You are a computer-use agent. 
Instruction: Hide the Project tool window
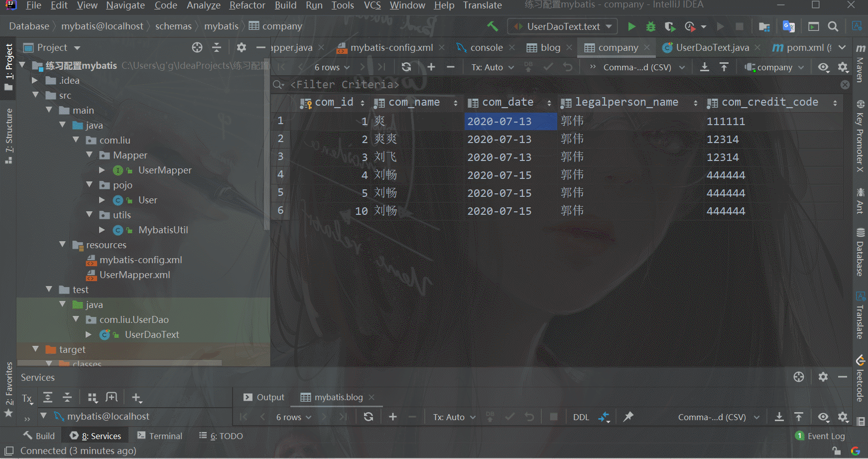tap(260, 47)
